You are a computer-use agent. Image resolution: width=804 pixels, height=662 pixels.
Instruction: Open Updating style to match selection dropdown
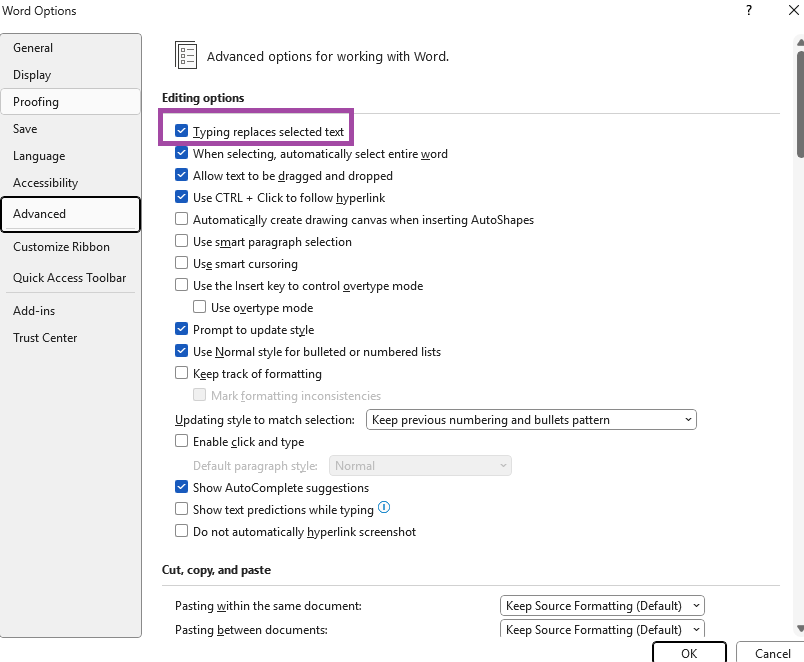[x=531, y=419]
